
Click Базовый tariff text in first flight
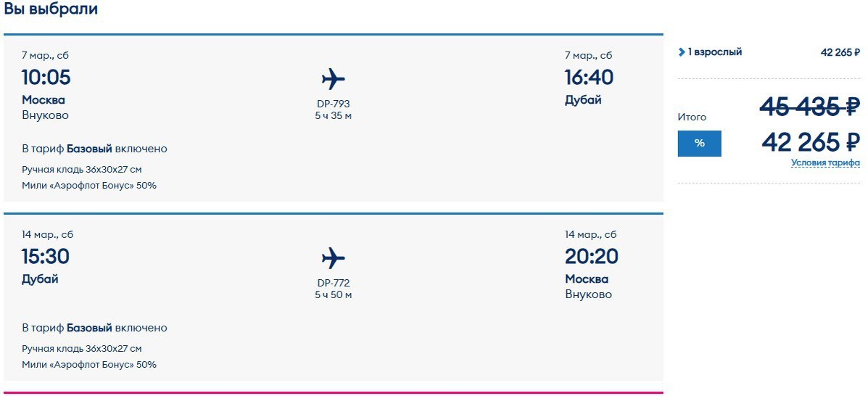(x=89, y=149)
